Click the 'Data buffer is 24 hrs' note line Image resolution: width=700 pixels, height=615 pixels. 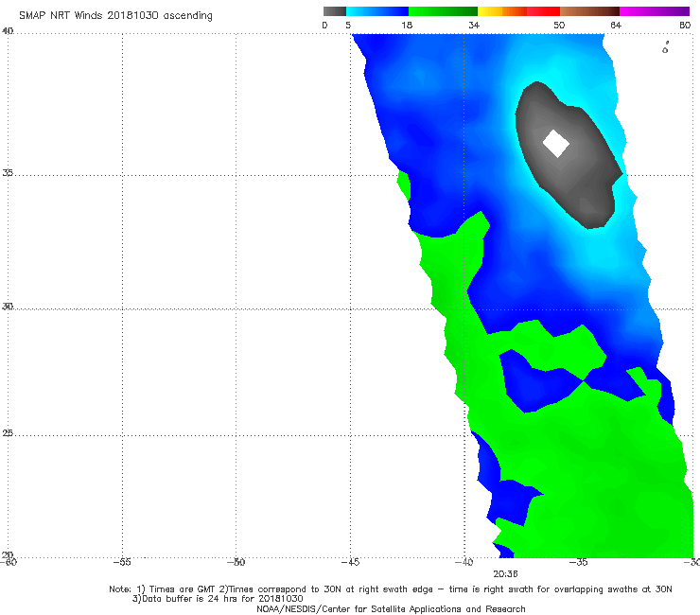click(x=218, y=599)
